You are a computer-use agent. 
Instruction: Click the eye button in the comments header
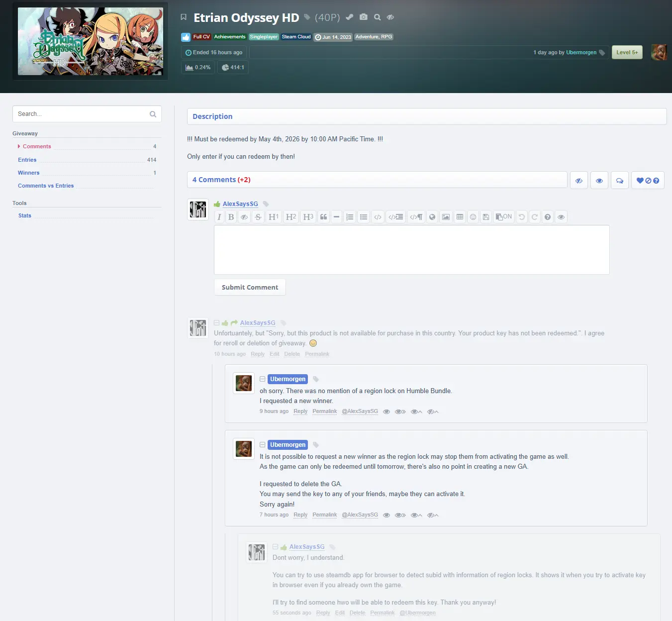click(599, 181)
